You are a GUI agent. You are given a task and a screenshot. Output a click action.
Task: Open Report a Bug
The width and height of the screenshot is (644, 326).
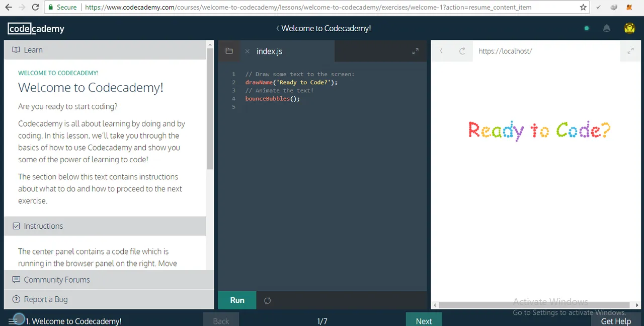(109, 299)
